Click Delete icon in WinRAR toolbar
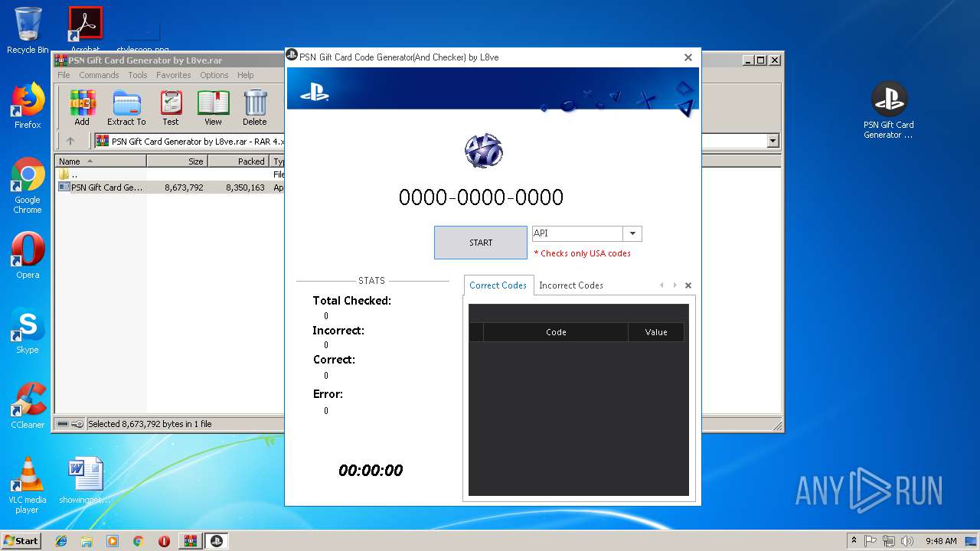Viewport: 980px width, 551px height. (x=255, y=108)
